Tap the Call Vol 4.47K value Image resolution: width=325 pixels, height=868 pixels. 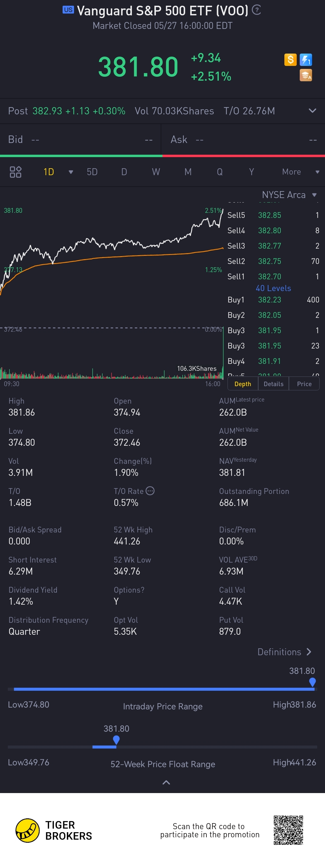click(231, 601)
